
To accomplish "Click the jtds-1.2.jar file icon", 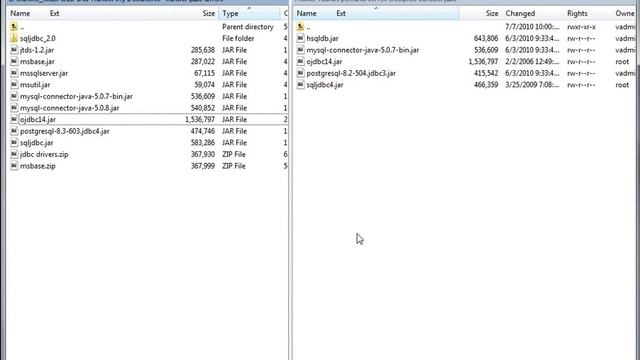I will [14, 50].
